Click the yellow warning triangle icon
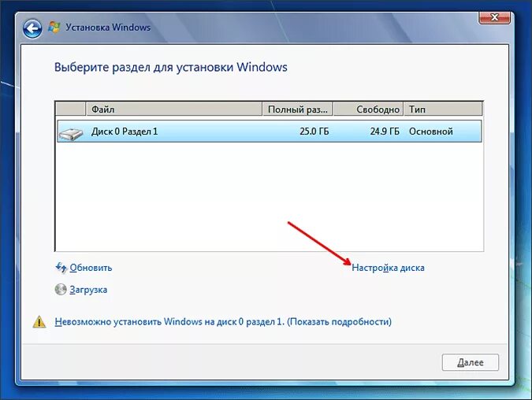The height and width of the screenshot is (400, 532). [x=39, y=322]
